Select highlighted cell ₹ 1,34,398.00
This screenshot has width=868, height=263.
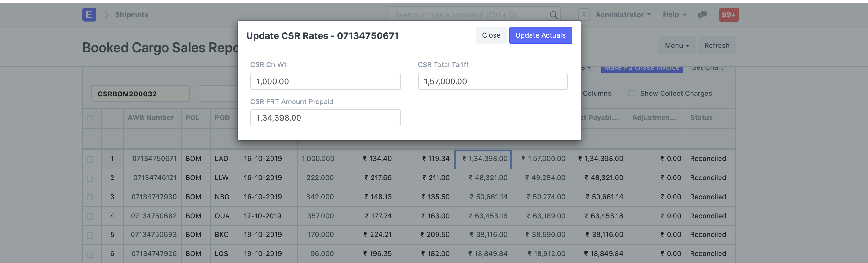coord(483,159)
